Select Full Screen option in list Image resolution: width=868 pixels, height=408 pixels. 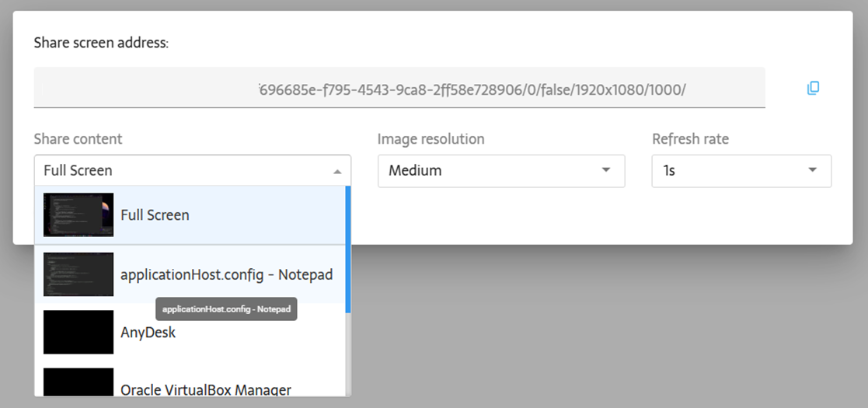tap(155, 215)
